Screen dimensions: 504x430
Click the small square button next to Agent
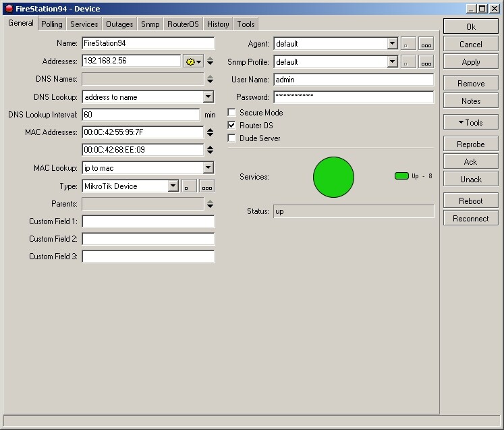408,44
